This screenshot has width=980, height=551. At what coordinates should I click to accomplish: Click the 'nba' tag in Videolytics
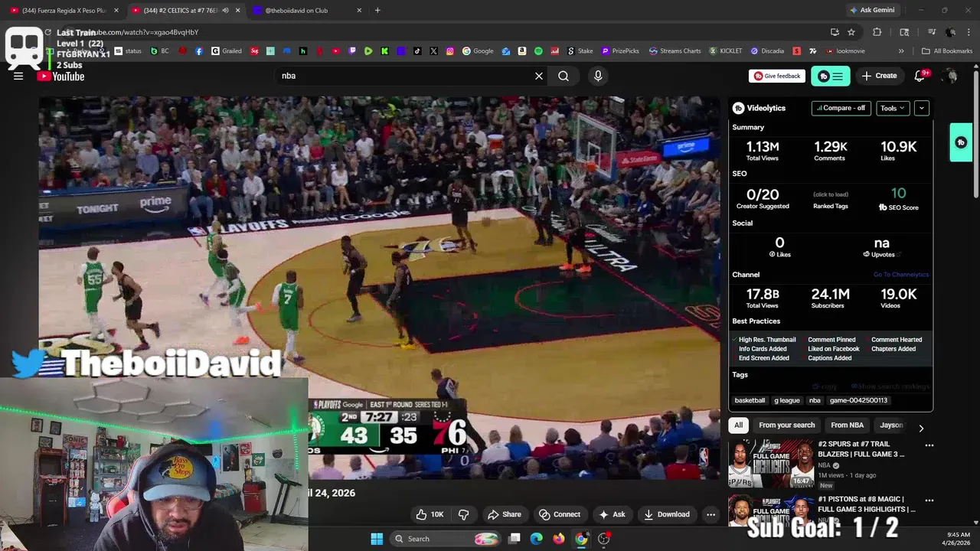click(x=815, y=400)
